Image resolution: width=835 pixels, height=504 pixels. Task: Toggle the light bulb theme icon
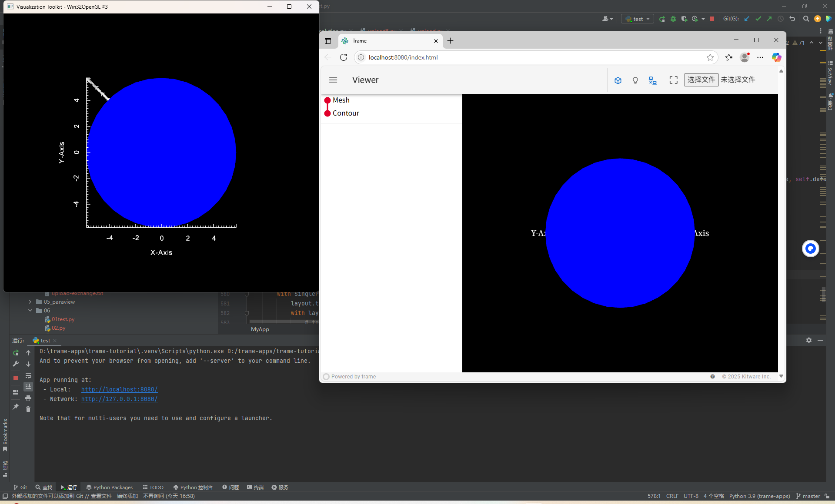pos(635,80)
